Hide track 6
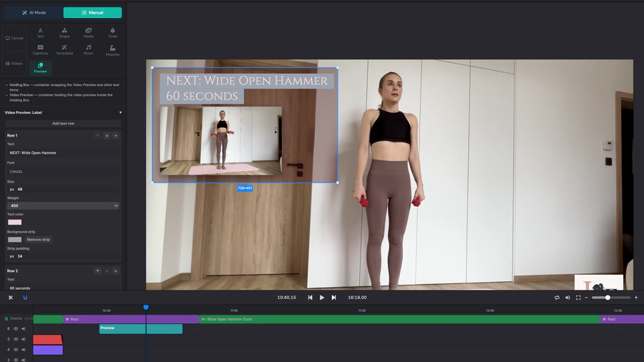The width and height of the screenshot is (644, 362). [x=16, y=329]
